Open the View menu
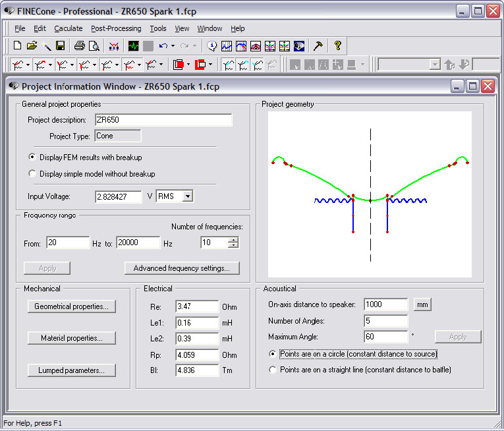This screenshot has width=504, height=431. (x=182, y=28)
